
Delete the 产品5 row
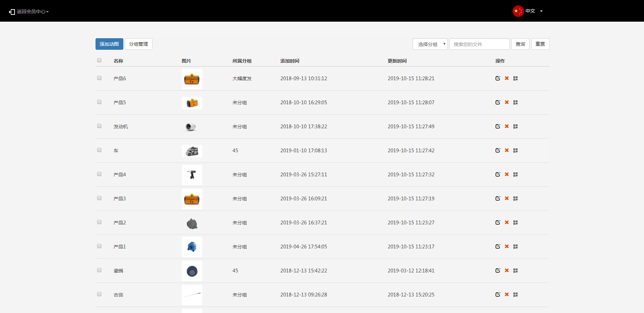click(507, 103)
